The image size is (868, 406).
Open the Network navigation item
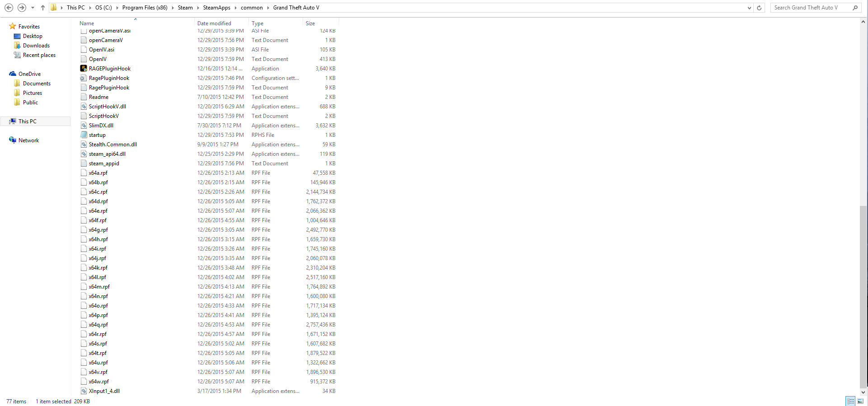coord(28,140)
